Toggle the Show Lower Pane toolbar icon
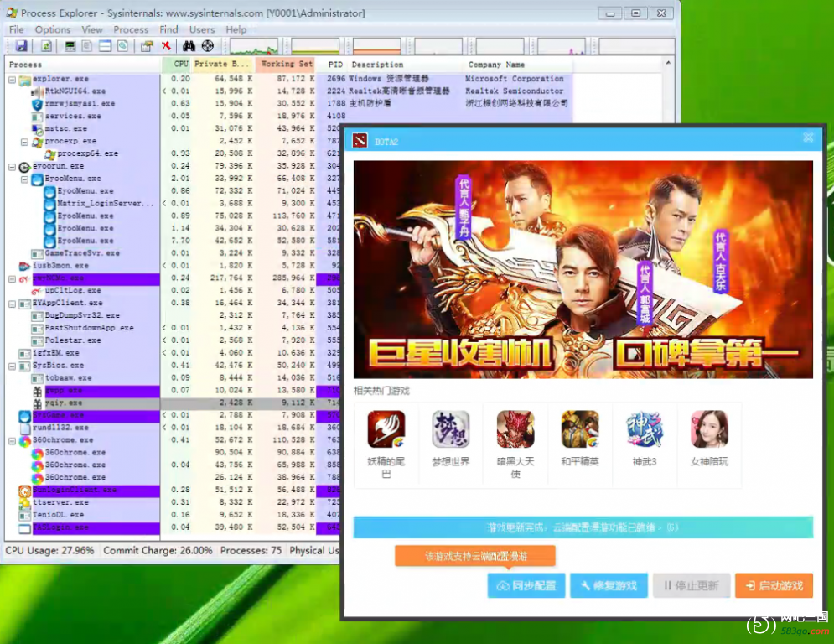Image resolution: width=834 pixels, height=644 pixels. [105, 46]
